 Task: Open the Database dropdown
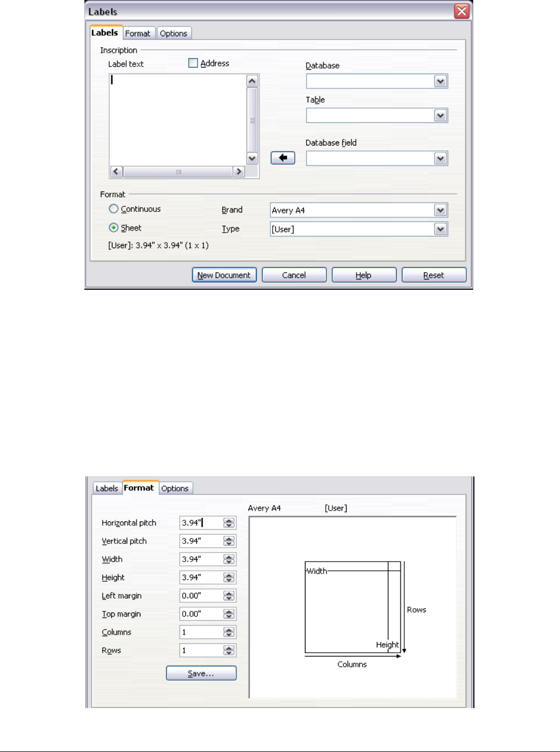(440, 81)
